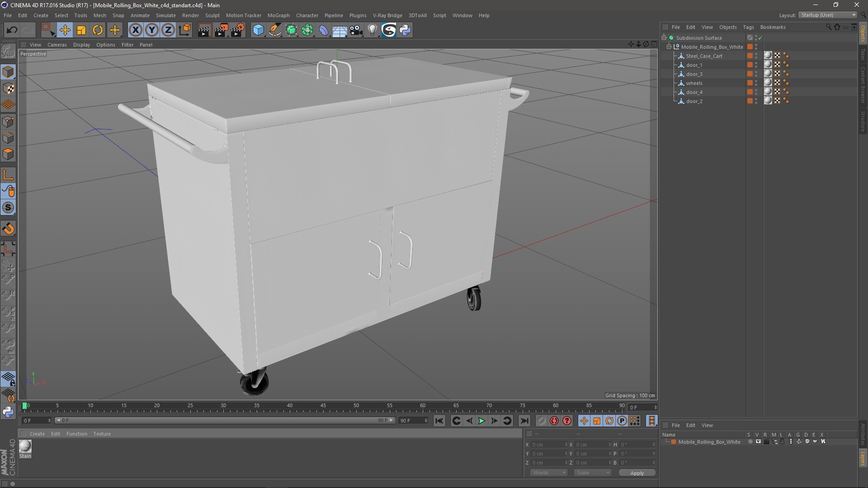Open the Layout Startup dropdown
The height and width of the screenshot is (488, 868).
(828, 15)
